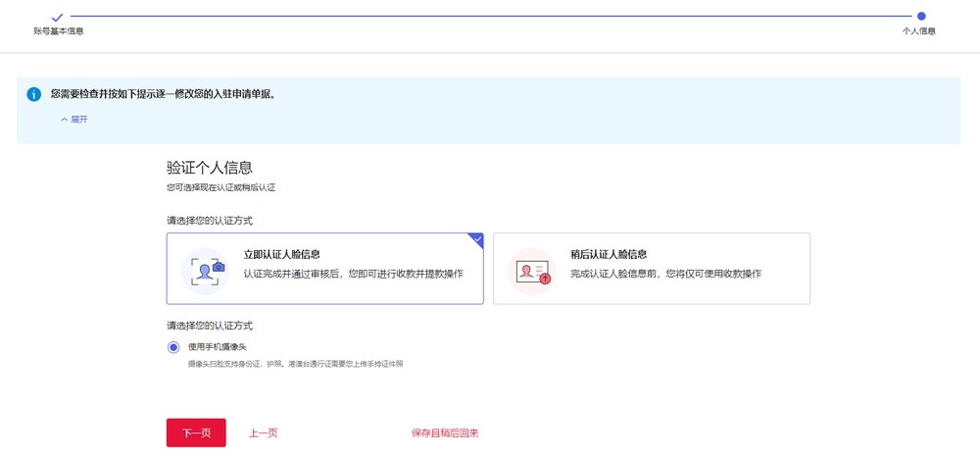Choose the 稍后认证人脸信息 option card

tap(652, 269)
